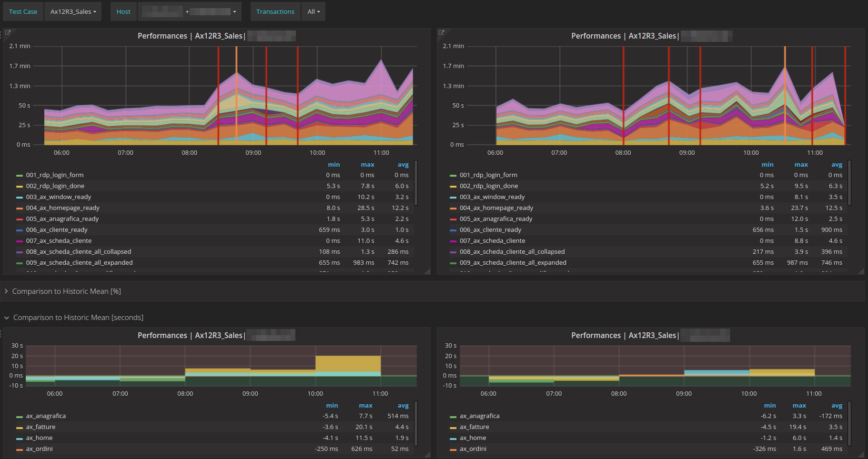Toggle the ax_fatture series in the bottom-left legend

[x=40, y=427]
